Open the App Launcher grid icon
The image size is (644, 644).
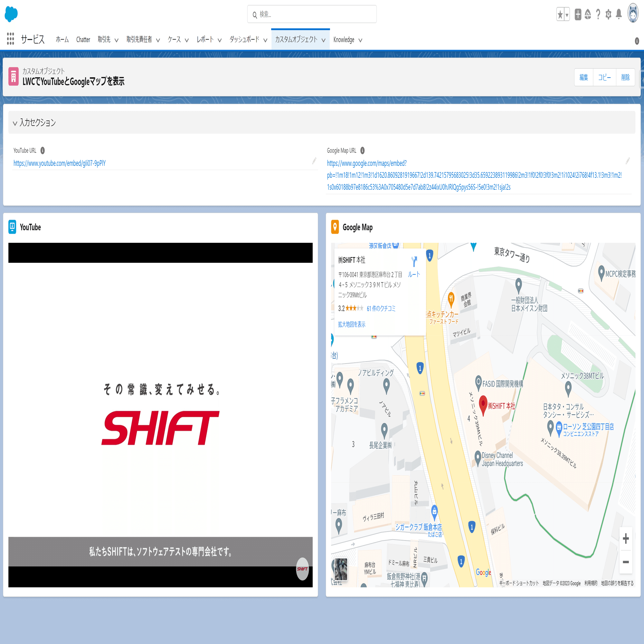(10, 39)
